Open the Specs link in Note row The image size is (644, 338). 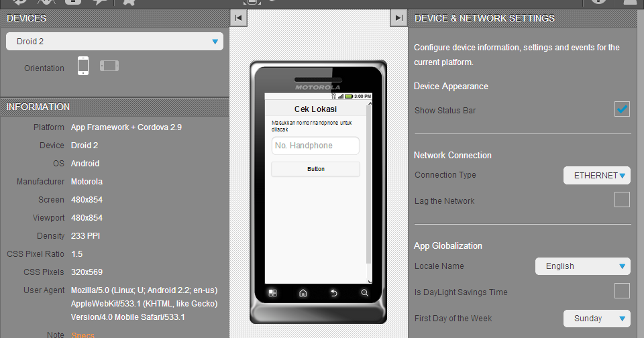(x=83, y=335)
